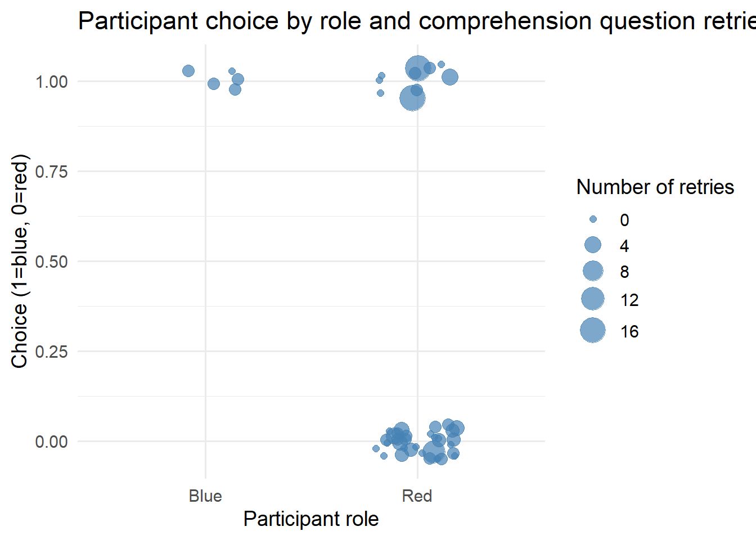This screenshot has height=540, width=756.
Task: Click the legend circle for 16 retries
Action: click(x=593, y=330)
